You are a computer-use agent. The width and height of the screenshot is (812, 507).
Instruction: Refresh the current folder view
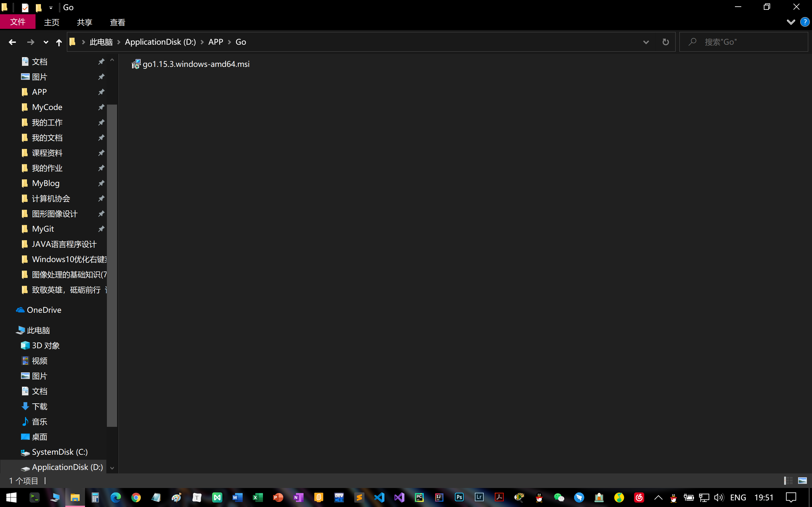click(x=665, y=42)
